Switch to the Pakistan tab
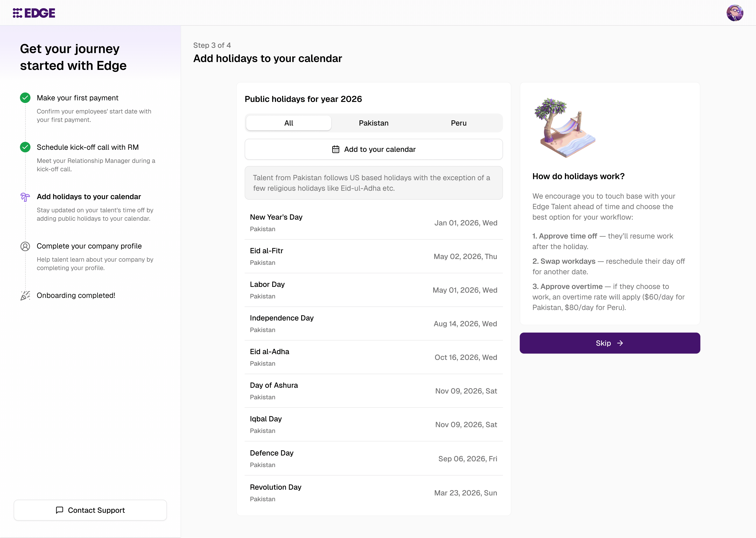756x538 pixels. tap(373, 123)
